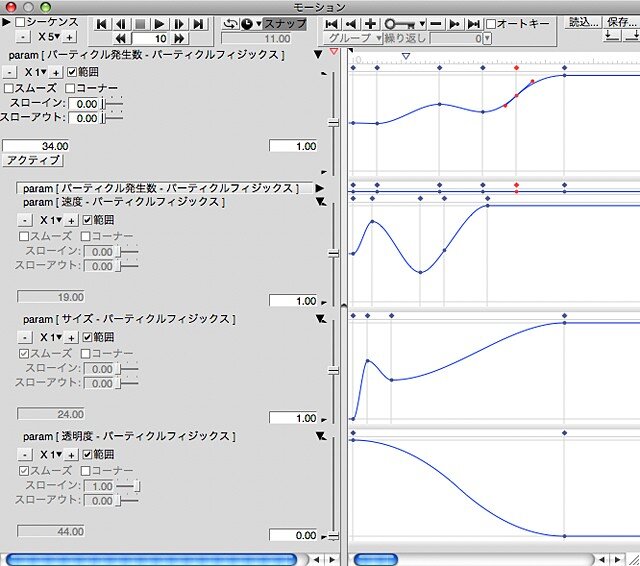The image size is (640, 566).
Task: Click the graph area horizontal scrollbar thumb
Action: click(x=376, y=559)
